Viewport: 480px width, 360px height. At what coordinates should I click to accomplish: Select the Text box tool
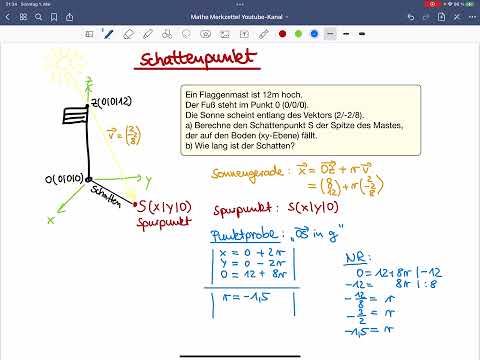tap(244, 34)
